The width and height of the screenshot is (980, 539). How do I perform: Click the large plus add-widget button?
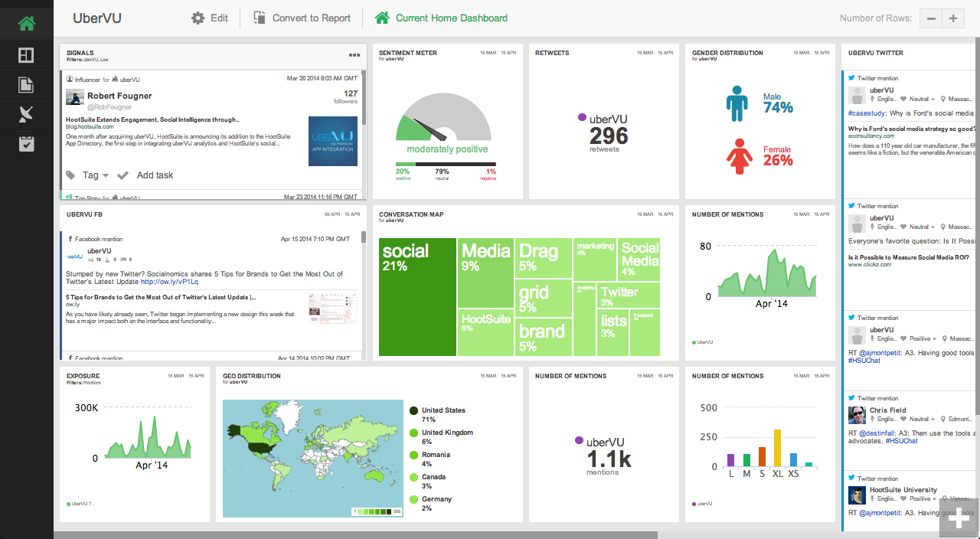pos(959,518)
